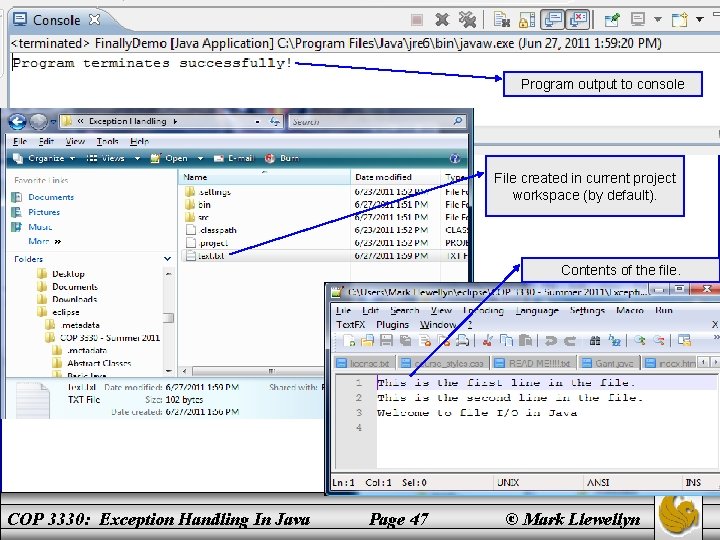The width and height of the screenshot is (720, 540).
Task: Click New file icon in Notepad++ toolbar
Action: pyautogui.click(x=349, y=341)
